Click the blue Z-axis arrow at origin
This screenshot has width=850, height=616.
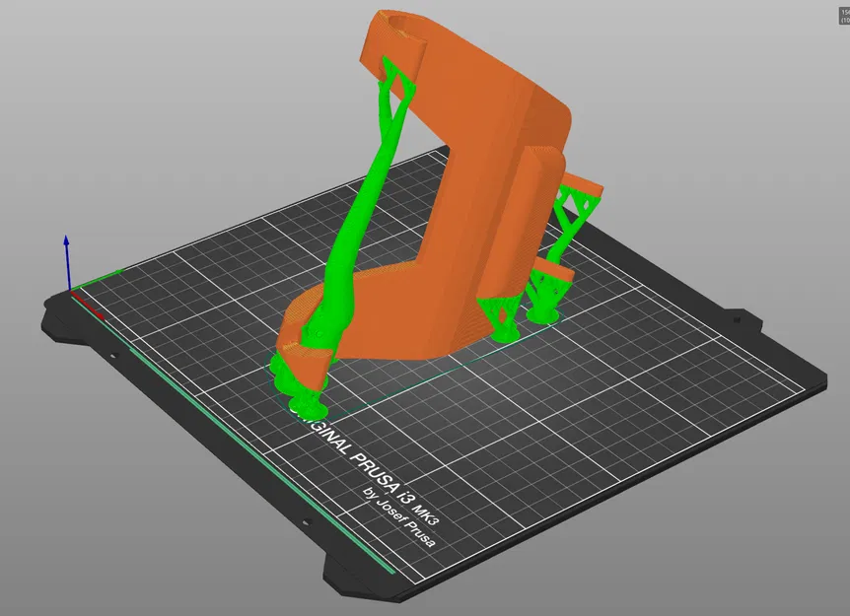(x=67, y=262)
